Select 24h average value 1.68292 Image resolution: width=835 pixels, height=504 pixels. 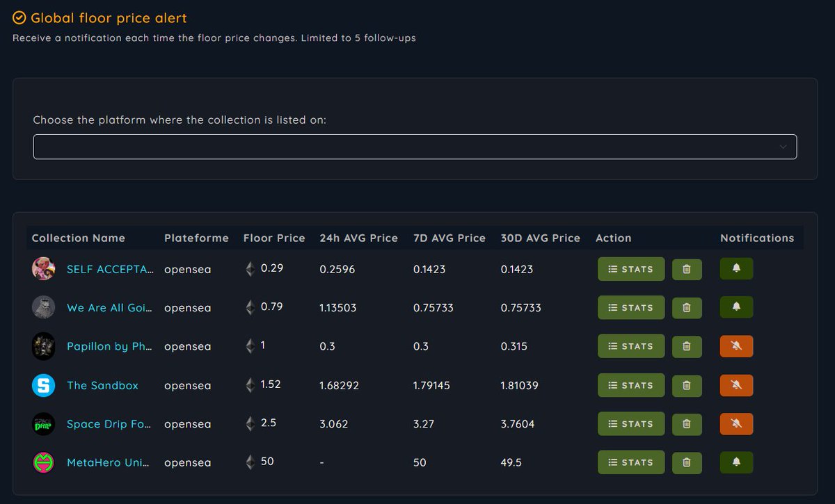click(340, 385)
